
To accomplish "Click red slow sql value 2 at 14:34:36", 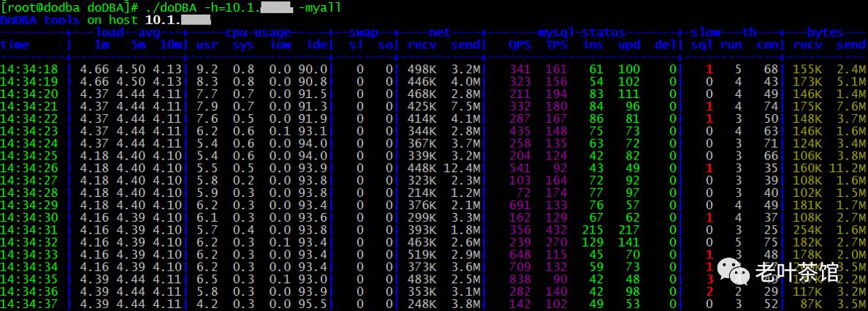I will pos(709,291).
